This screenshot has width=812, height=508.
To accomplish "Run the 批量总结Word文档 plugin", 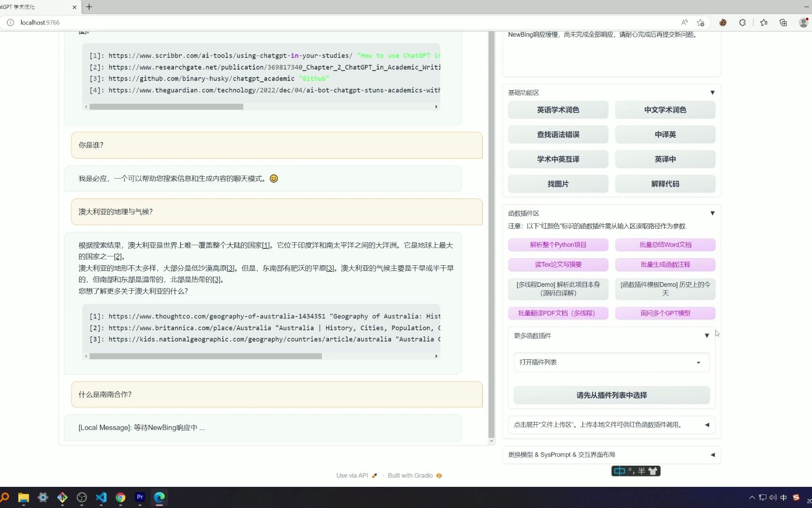I will tap(665, 245).
